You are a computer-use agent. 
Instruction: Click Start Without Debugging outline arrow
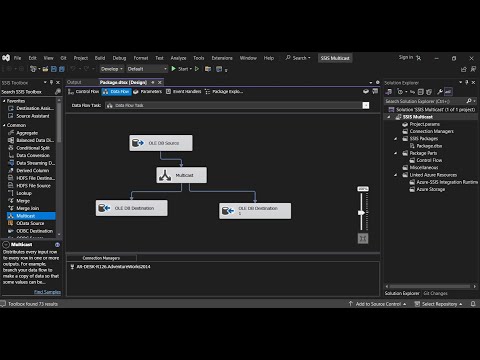(x=197, y=69)
